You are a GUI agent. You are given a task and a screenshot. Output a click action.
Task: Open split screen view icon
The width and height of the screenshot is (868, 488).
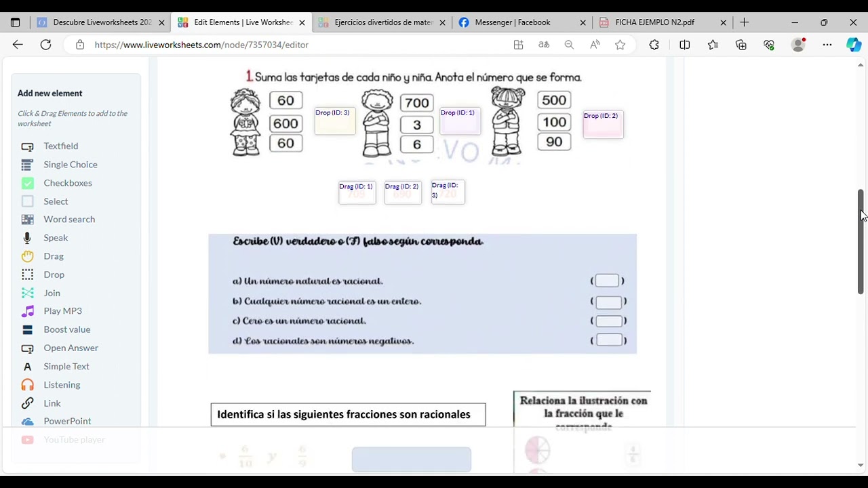point(685,45)
